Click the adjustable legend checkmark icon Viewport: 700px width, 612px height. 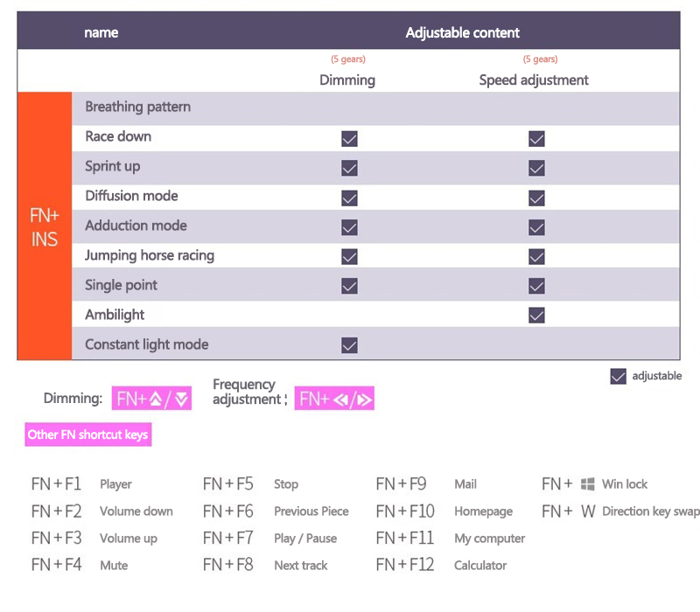(619, 376)
